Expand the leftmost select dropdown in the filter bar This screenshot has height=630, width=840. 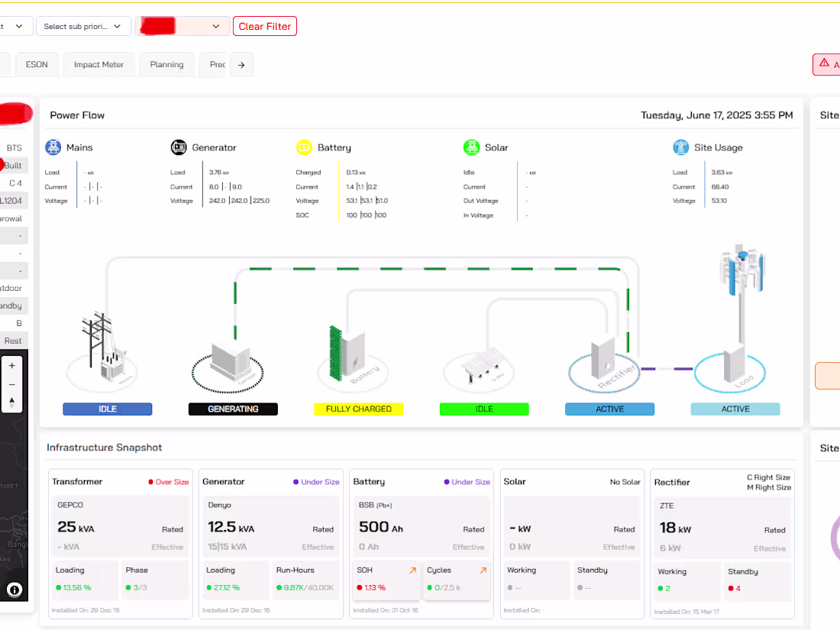[x=15, y=25]
